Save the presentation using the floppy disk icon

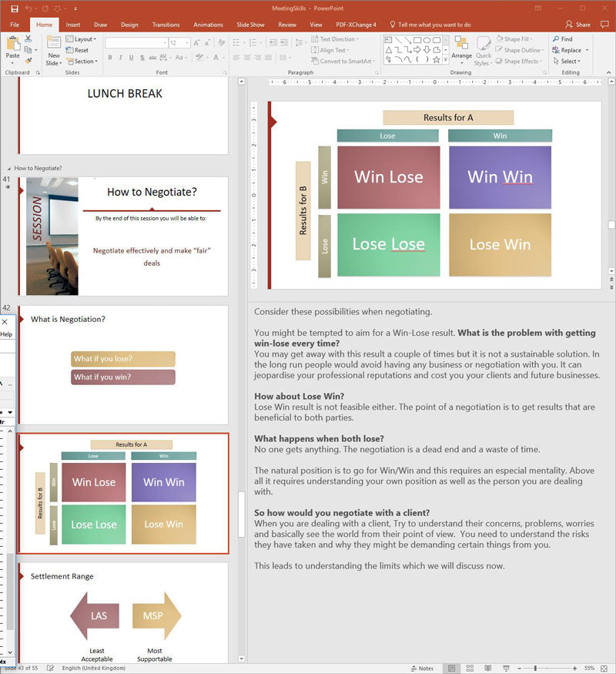click(x=14, y=8)
